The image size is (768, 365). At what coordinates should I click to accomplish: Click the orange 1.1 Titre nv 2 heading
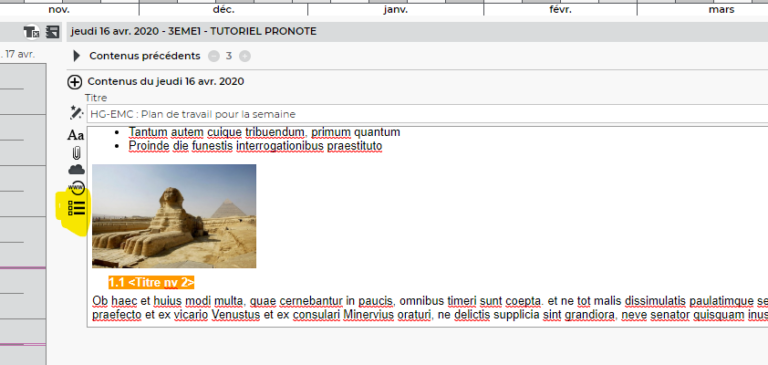[x=151, y=282]
